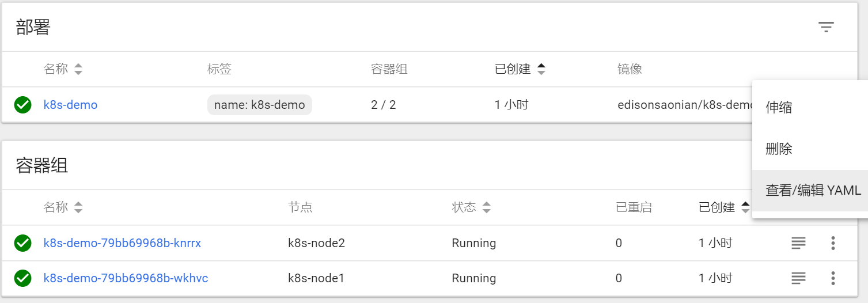The image size is (868, 303).
Task: Click status check icon for pod k8s-demo-79bb69968b-knrrx
Action: coord(22,243)
